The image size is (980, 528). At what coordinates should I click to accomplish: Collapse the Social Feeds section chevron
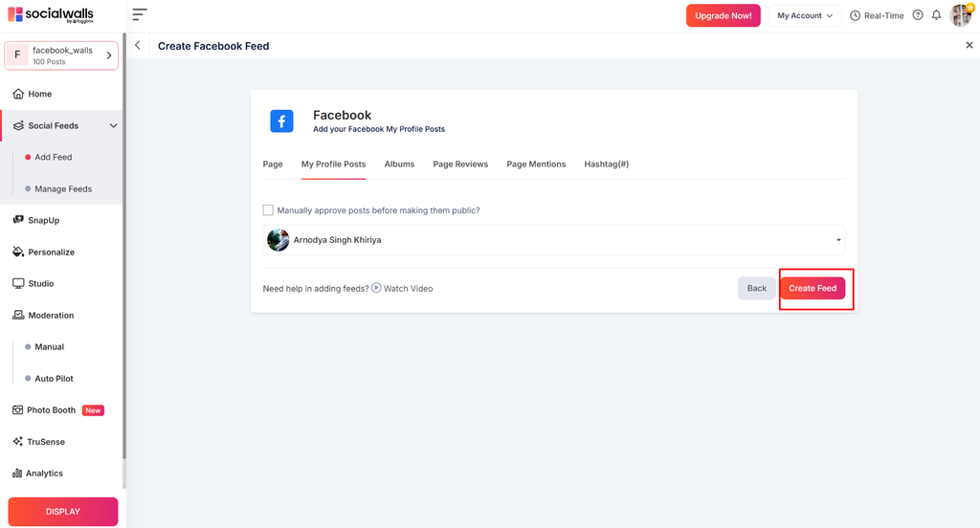[113, 125]
